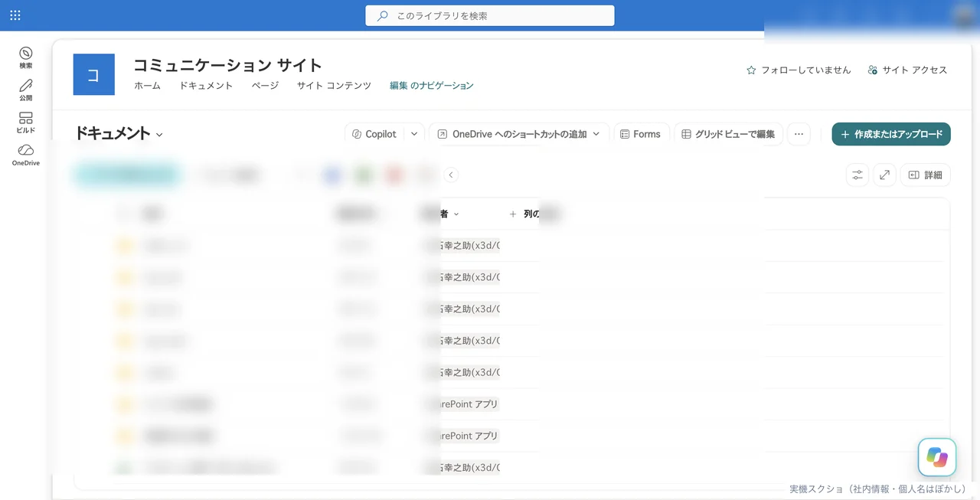Click the 編集 のナビゲーション link
The image size is (980, 500).
432,86
